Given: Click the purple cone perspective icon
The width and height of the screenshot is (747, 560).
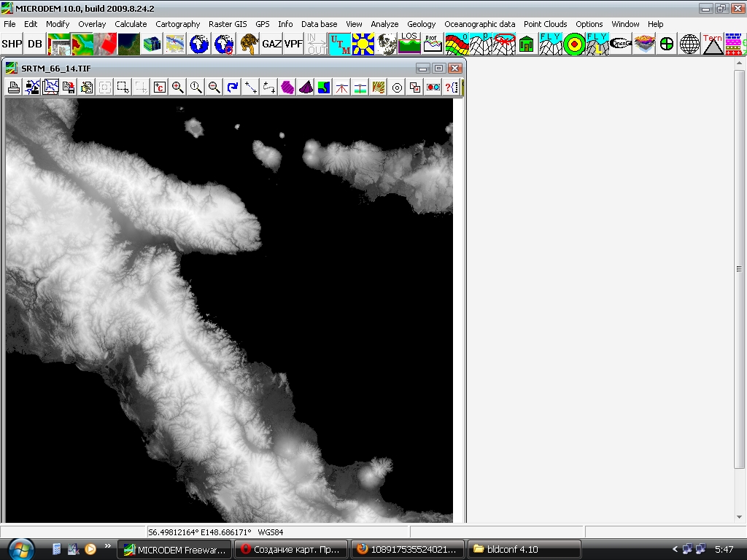Looking at the screenshot, I should tap(306, 87).
